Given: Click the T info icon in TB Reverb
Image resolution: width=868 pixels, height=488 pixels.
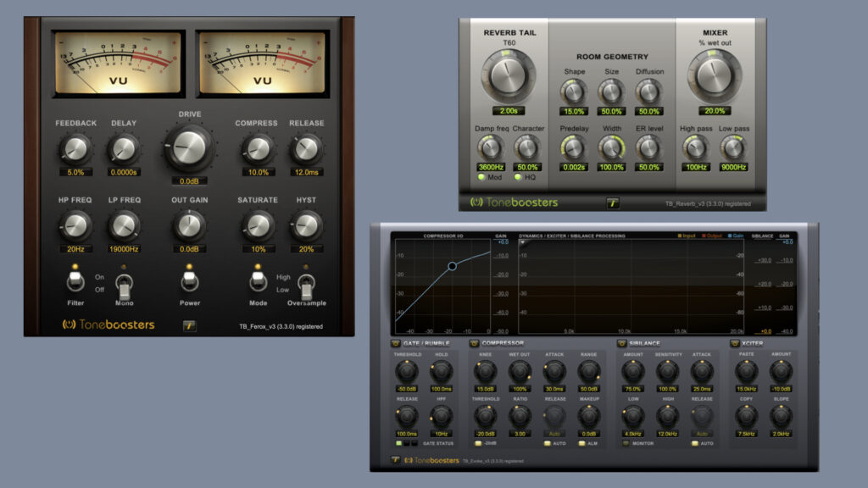Looking at the screenshot, I should tap(613, 202).
